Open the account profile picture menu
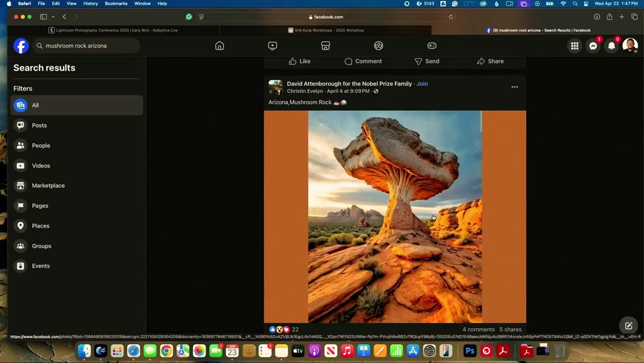 point(630,46)
